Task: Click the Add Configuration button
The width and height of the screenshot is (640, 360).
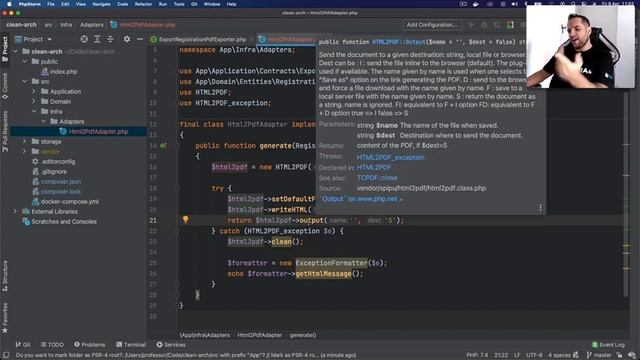Action: click(x=431, y=25)
